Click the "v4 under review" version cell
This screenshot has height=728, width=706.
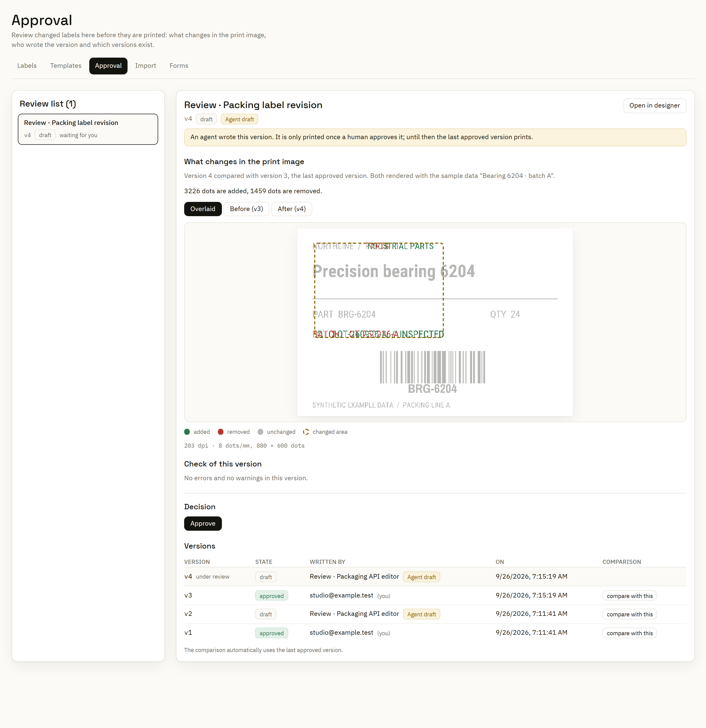pos(207,576)
